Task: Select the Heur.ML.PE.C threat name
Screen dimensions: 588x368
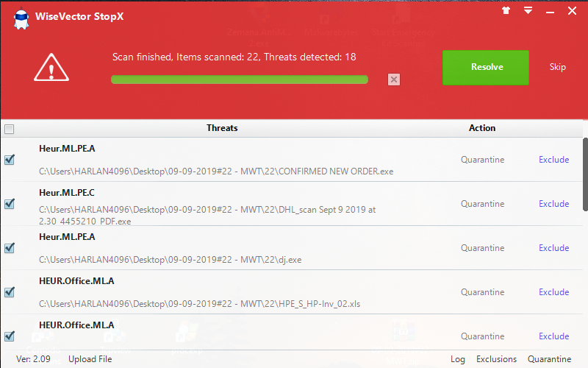Action: pyautogui.click(x=67, y=193)
